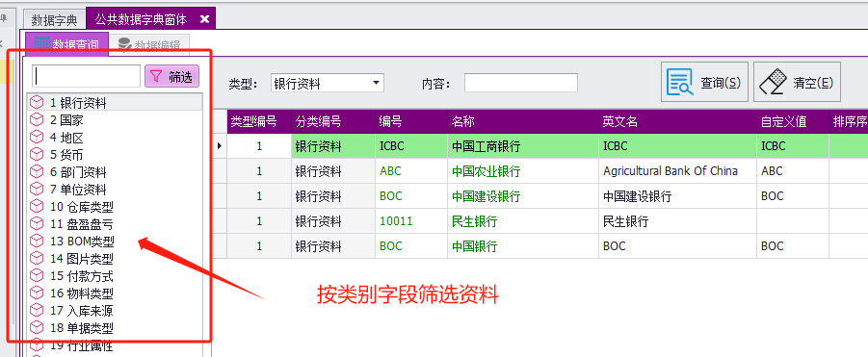Select the 18 单据类型 list row
Image resolution: width=868 pixels, height=357 pixels.
coord(115,328)
